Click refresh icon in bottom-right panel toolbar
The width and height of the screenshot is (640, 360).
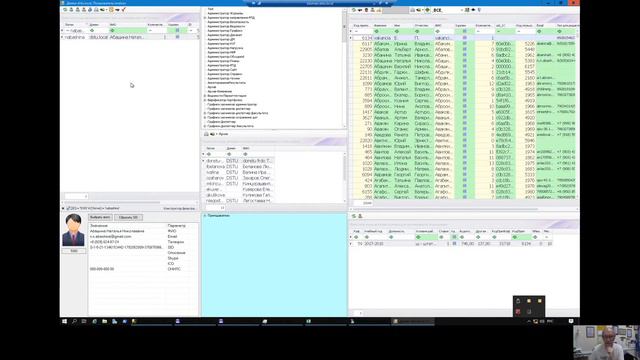pos(354,216)
